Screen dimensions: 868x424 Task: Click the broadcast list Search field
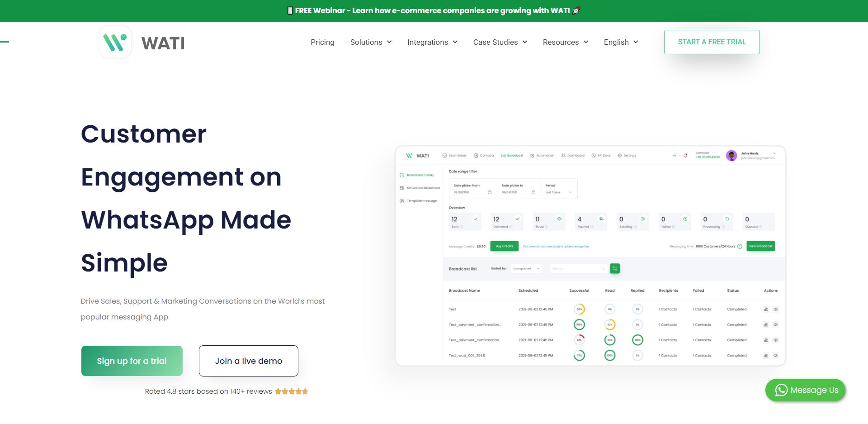coord(578,268)
